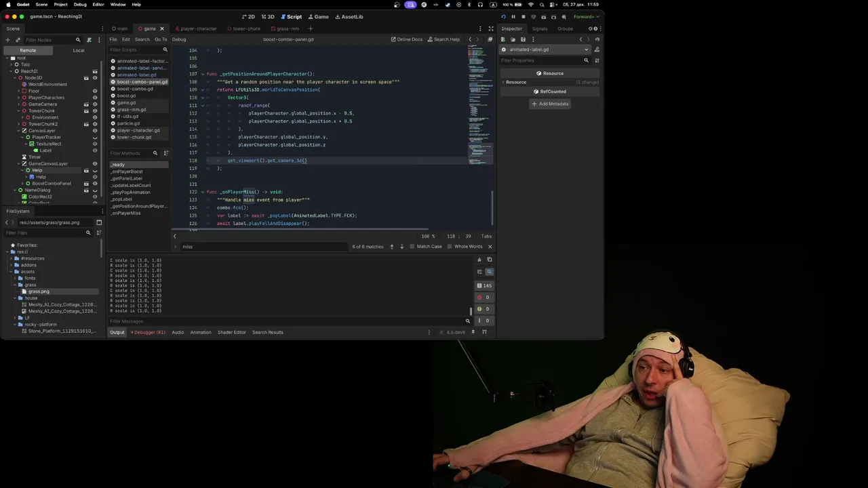Viewport: 868px width, 488px height.
Task: Toggle warning messages filter
Action: coord(484,308)
